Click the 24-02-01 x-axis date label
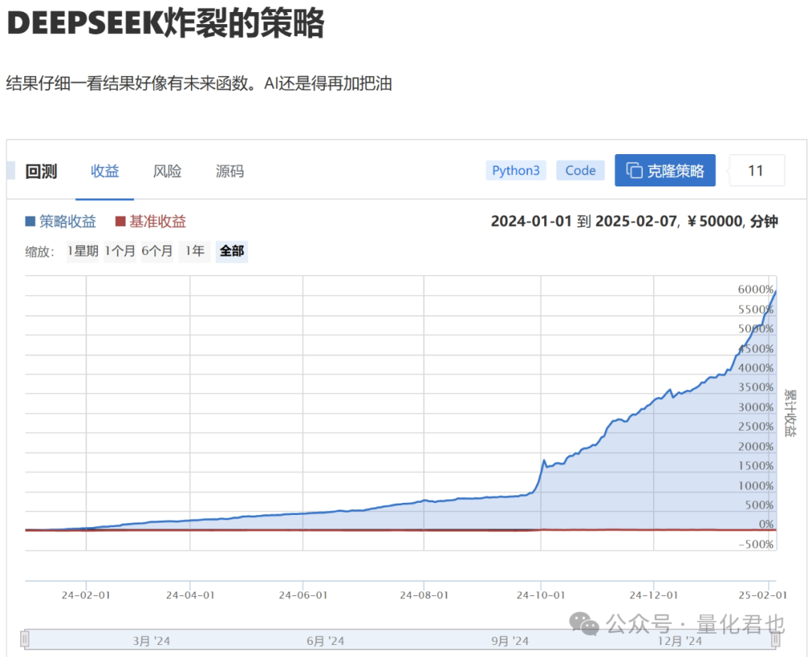The image size is (812, 657). pyautogui.click(x=86, y=595)
